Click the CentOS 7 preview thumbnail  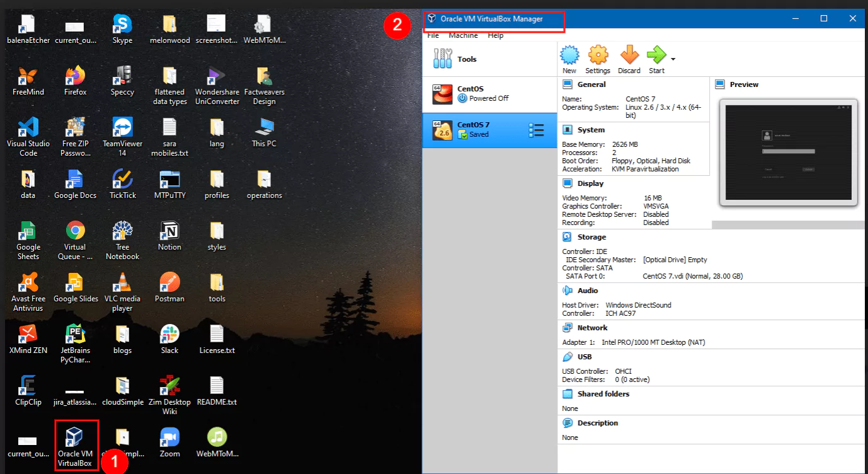[x=789, y=153]
